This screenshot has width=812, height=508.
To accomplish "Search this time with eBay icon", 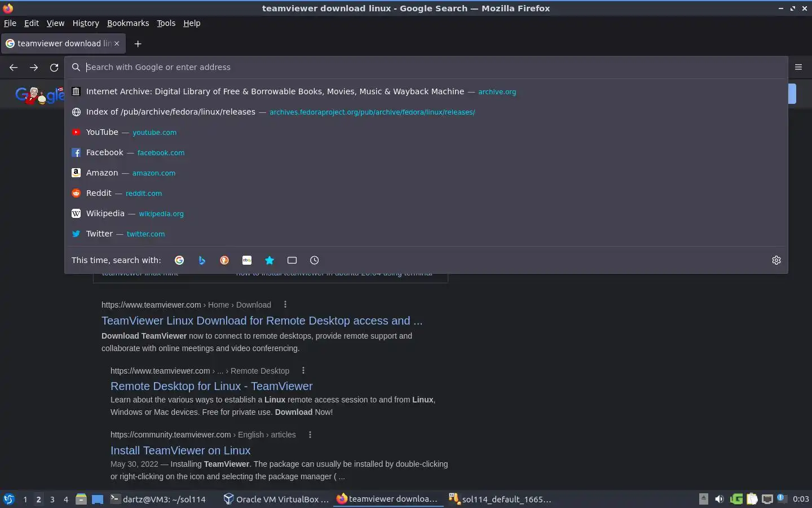I will [x=247, y=260].
